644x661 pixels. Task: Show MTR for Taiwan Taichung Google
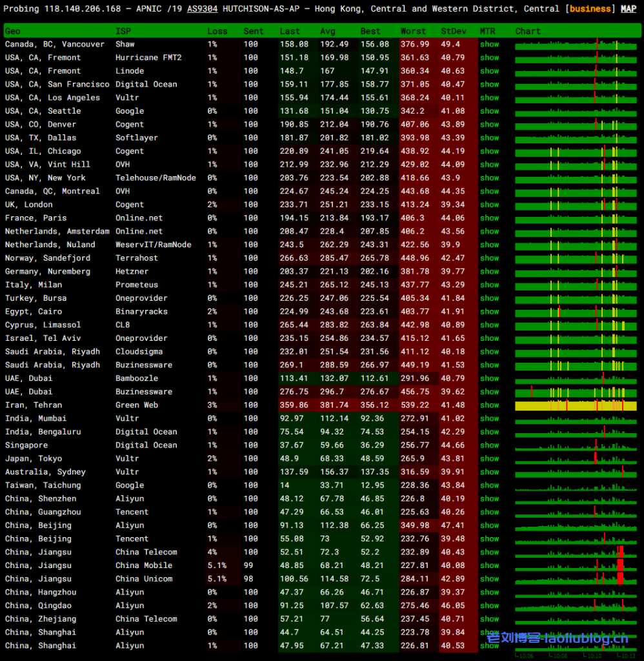coord(489,485)
